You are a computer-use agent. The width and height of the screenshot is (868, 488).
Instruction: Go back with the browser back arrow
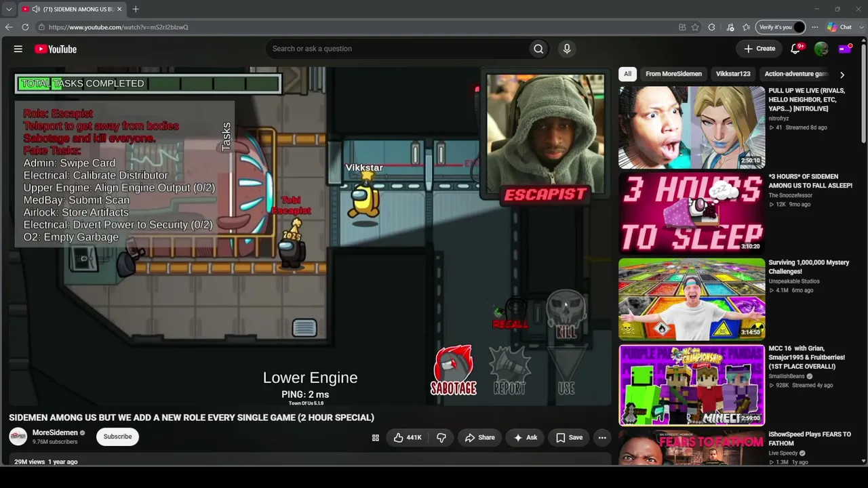(x=9, y=27)
